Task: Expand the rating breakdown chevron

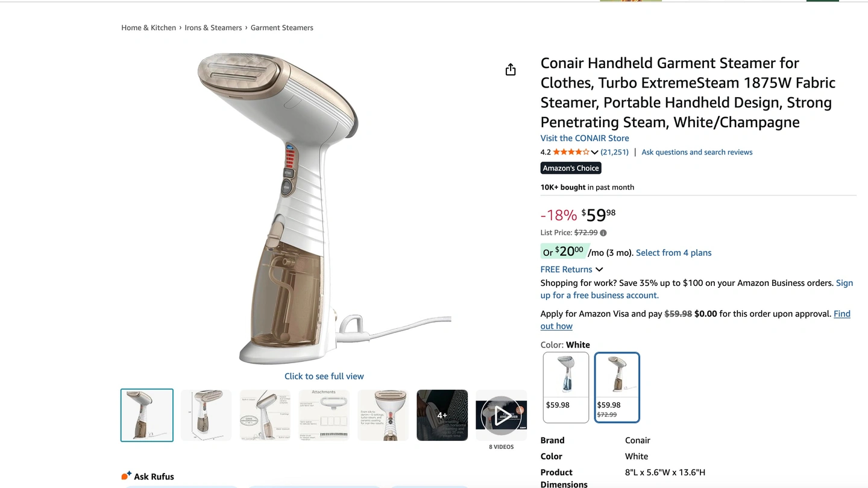Action: point(594,153)
